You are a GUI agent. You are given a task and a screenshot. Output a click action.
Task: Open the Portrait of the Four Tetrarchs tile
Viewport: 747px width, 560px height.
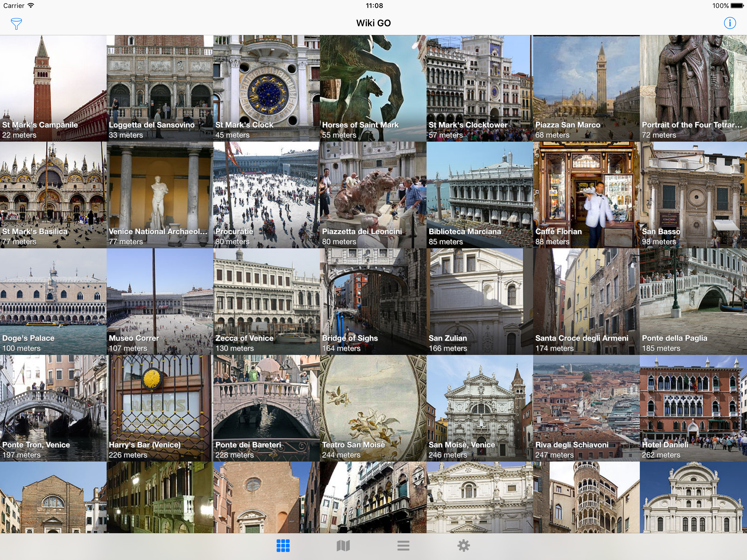(x=693, y=88)
